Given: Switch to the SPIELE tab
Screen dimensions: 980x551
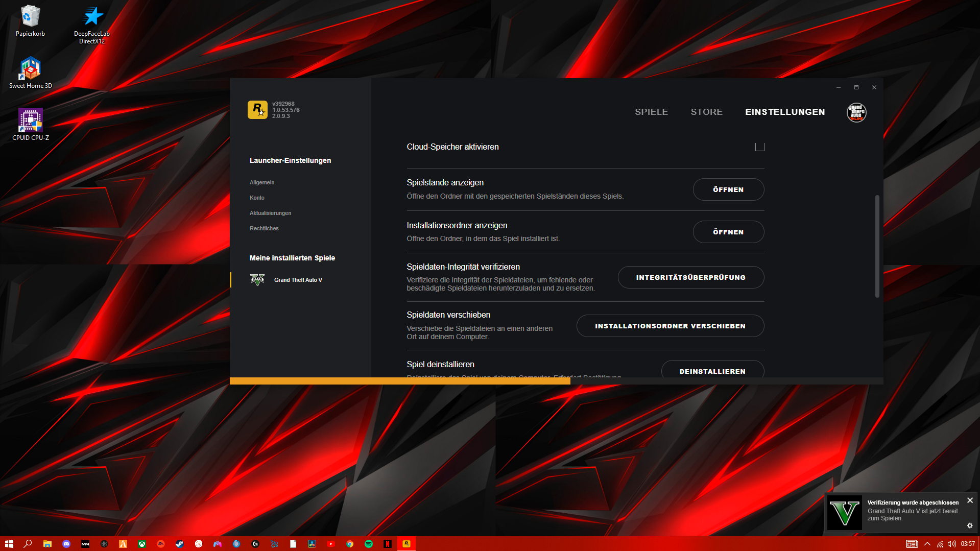Looking at the screenshot, I should point(651,112).
